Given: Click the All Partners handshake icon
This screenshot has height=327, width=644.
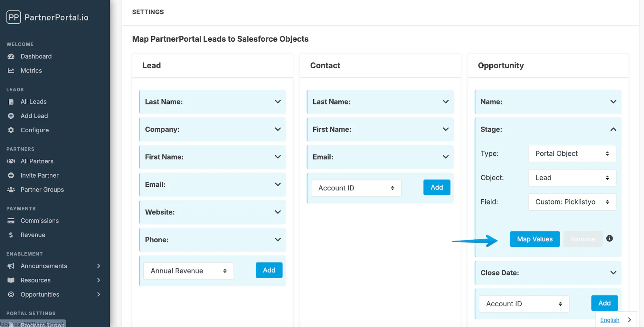Looking at the screenshot, I should (x=11, y=161).
